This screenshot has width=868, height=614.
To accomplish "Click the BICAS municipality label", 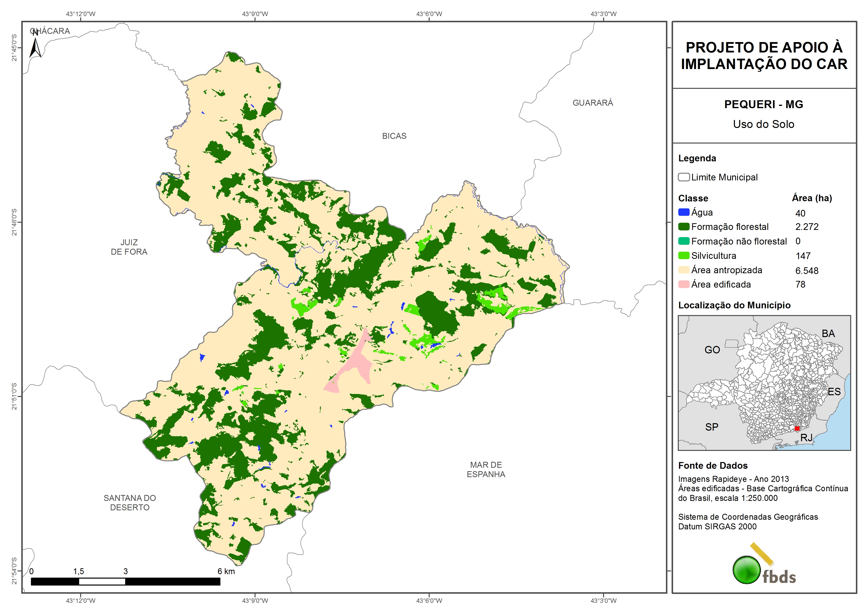I will point(394,136).
